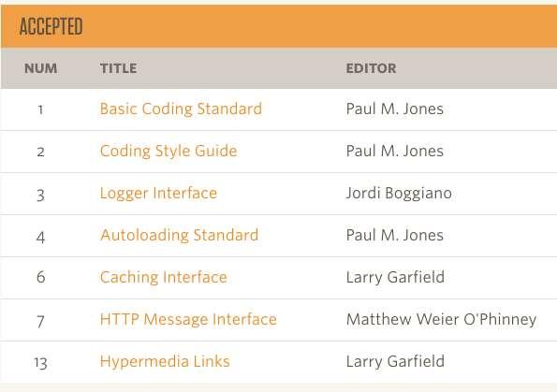Click Larry Garfield in Caching Interface row

tap(395, 277)
